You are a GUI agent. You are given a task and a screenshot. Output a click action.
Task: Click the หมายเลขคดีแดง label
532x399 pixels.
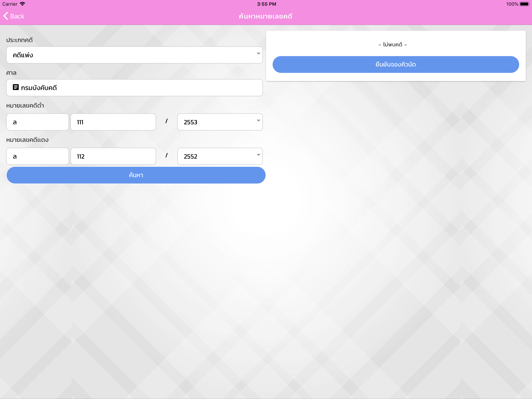(27, 139)
